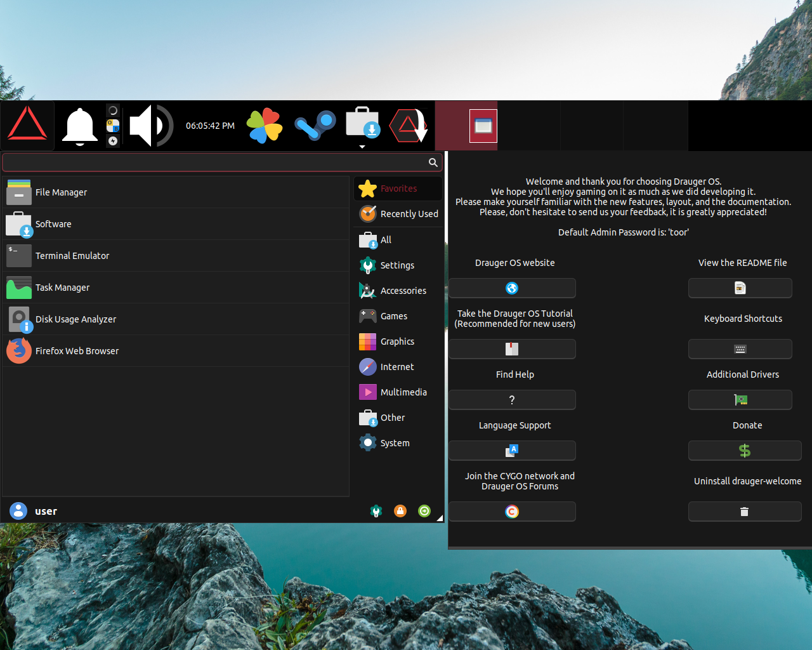
Task: Open the Keyboard Shortcuts button
Action: [740, 349]
